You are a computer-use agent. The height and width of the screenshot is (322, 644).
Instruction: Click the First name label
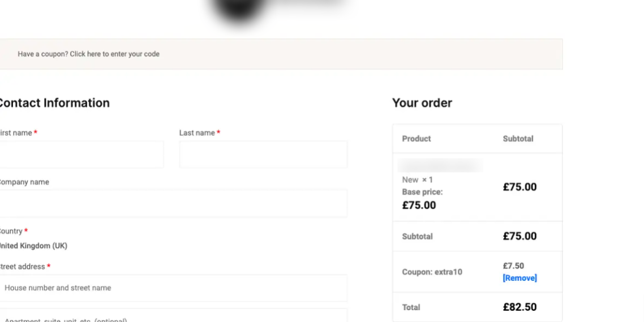pos(16,133)
